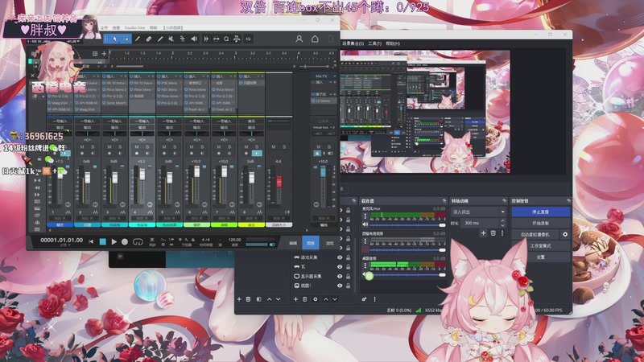Select the Range tool in Studio One toolbar
This screenshot has width=644, height=362.
(126, 39)
